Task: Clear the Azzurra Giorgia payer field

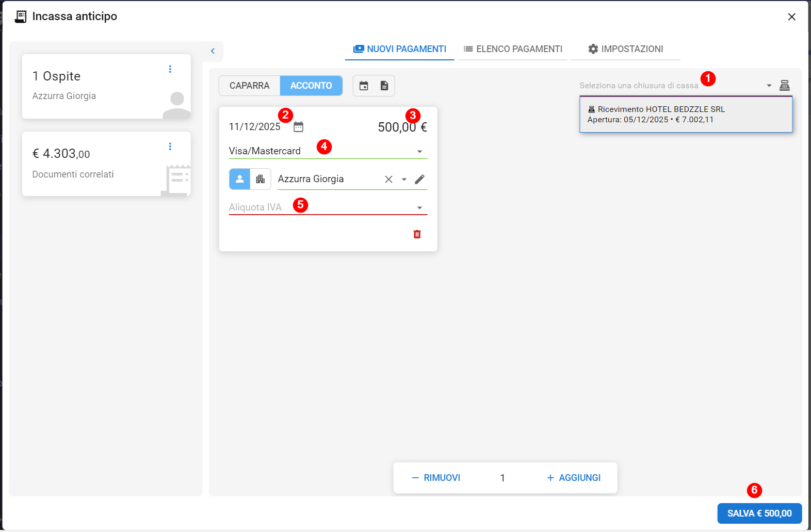Action: (388, 179)
